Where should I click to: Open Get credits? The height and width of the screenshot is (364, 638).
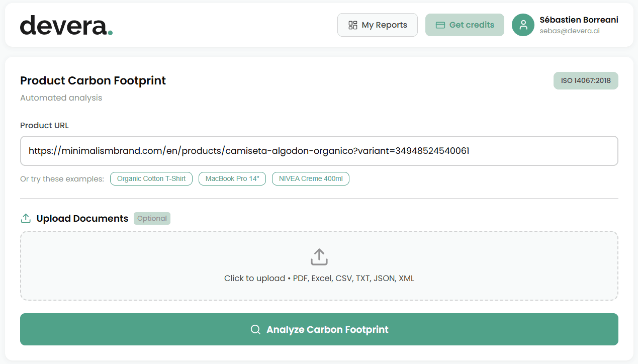pos(465,24)
